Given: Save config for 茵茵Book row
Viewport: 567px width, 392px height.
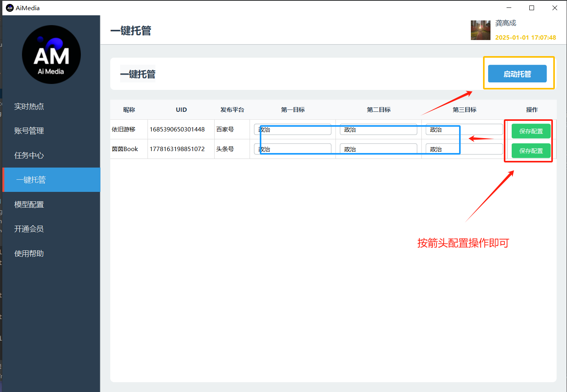Looking at the screenshot, I should (531, 151).
